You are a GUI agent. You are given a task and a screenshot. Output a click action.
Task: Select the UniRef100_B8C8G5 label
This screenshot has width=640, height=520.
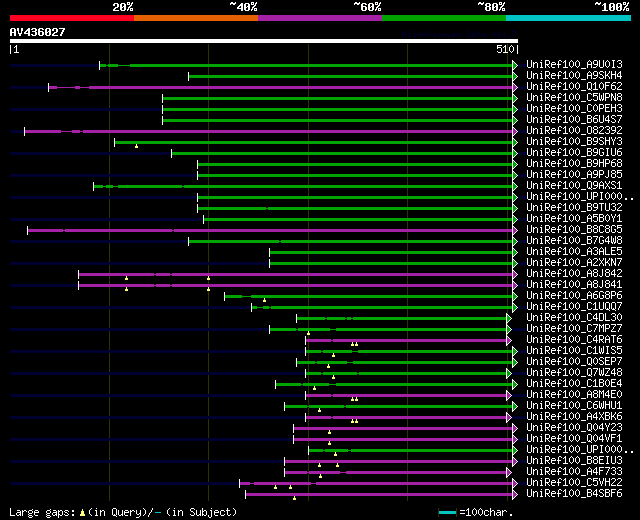574,229
